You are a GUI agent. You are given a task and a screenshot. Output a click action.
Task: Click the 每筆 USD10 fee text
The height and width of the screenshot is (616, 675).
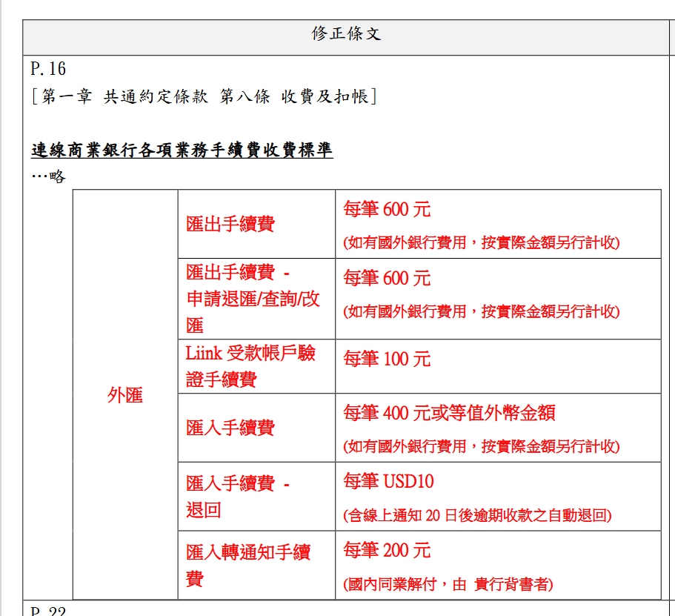pyautogui.click(x=388, y=482)
